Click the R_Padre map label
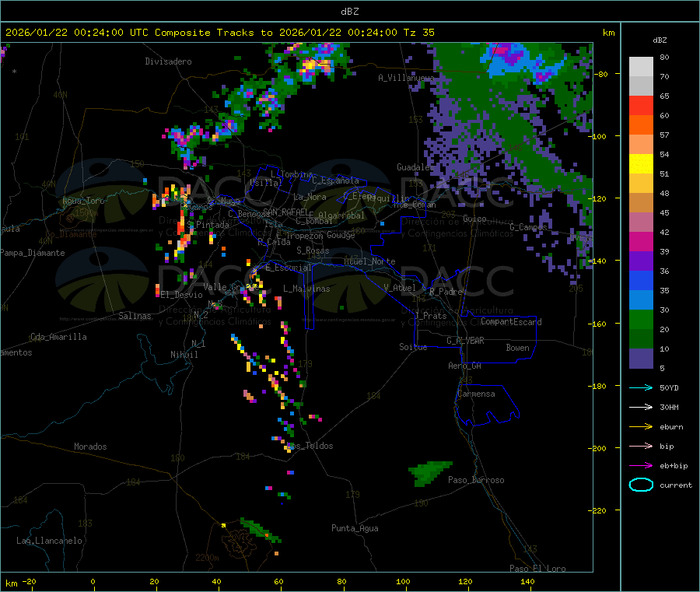The height and width of the screenshot is (592, 700). (446, 292)
